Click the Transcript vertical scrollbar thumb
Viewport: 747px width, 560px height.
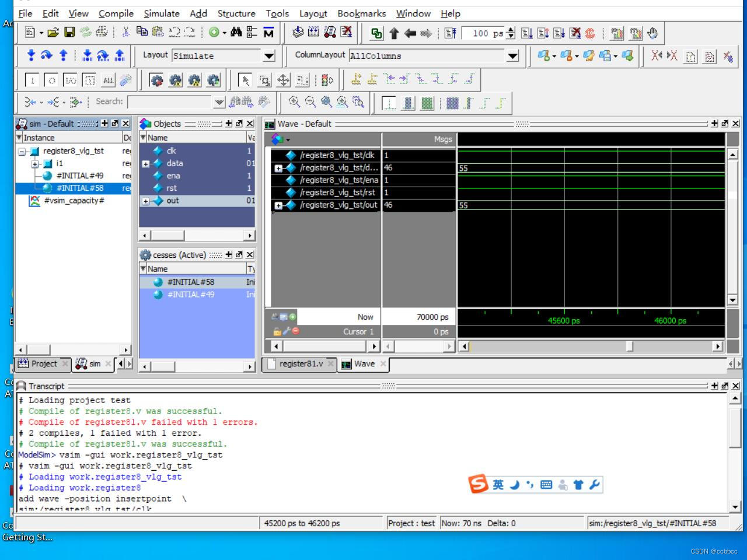[735, 426]
